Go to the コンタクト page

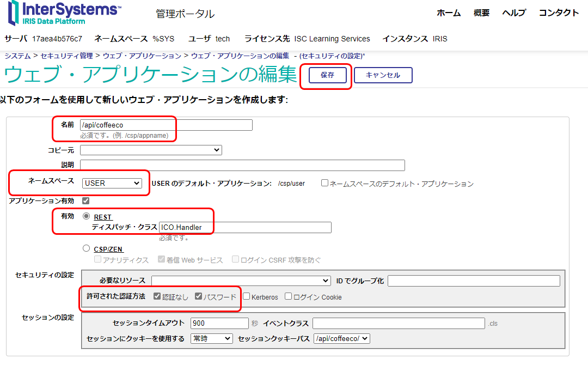(x=559, y=13)
